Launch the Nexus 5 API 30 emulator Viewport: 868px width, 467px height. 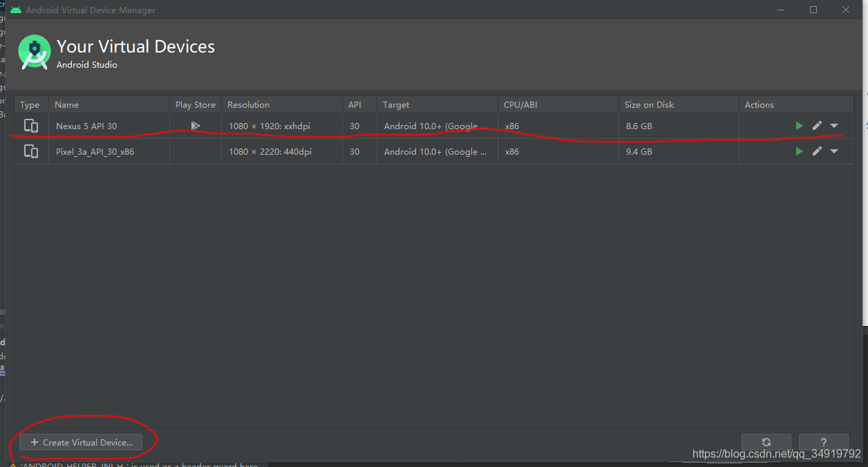[x=799, y=126]
